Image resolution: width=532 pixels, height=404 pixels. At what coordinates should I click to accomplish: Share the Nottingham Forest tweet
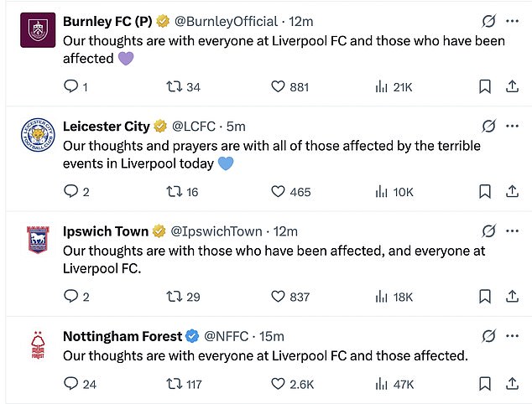tap(512, 384)
